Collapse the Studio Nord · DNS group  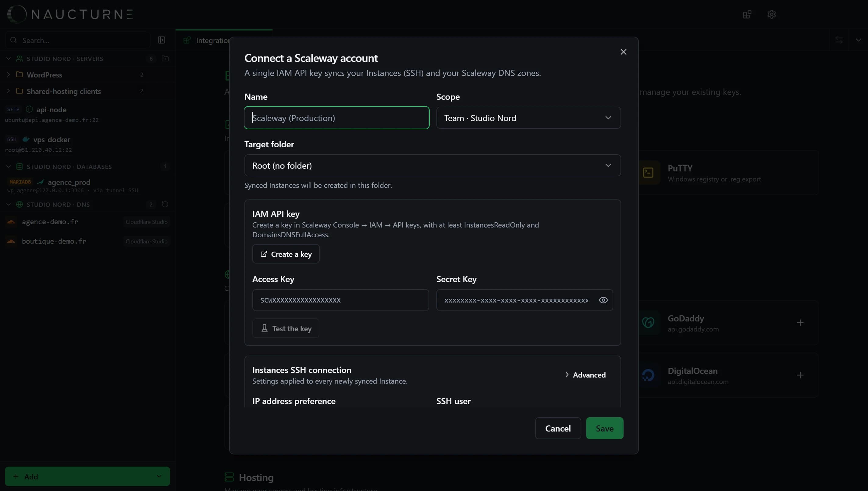click(x=9, y=204)
